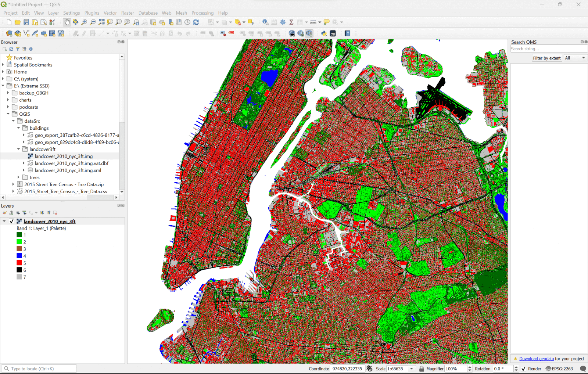The height and width of the screenshot is (374, 588).
Task: Click the Download geodata link
Action: coord(536,359)
